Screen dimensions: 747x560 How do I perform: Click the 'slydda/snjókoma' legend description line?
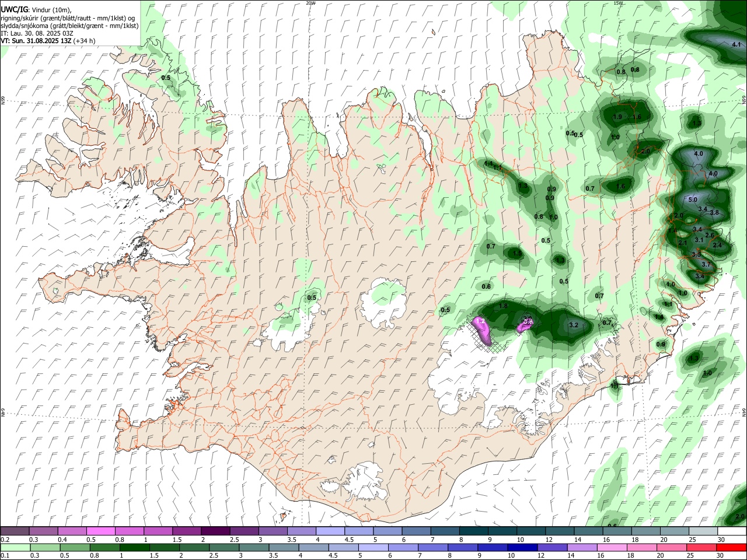pos(69,26)
